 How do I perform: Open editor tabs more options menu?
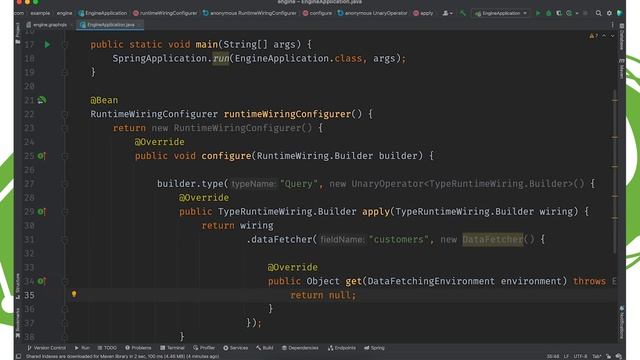pyautogui.click(x=612, y=25)
